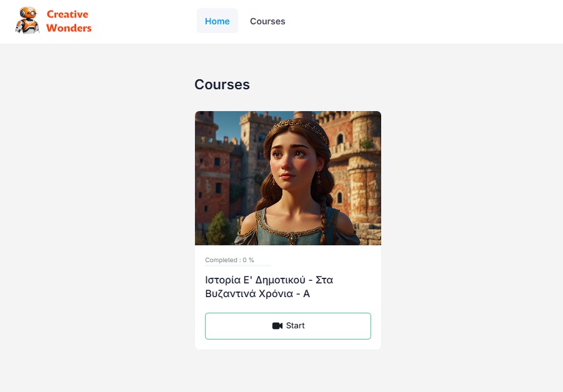This screenshot has width=563, height=392.
Task: Click "Βυζαντινά Χρόνια - Α" title line
Action: tap(257, 294)
